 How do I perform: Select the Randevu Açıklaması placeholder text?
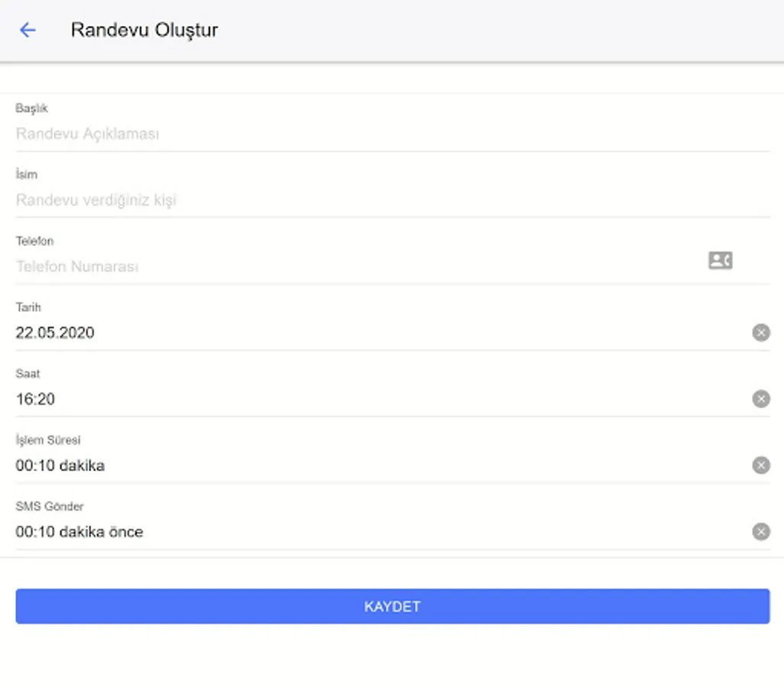tap(88, 134)
